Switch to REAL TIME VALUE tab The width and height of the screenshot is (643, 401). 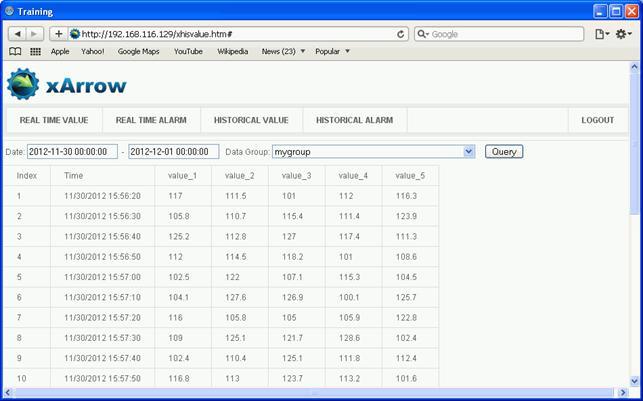coord(54,120)
